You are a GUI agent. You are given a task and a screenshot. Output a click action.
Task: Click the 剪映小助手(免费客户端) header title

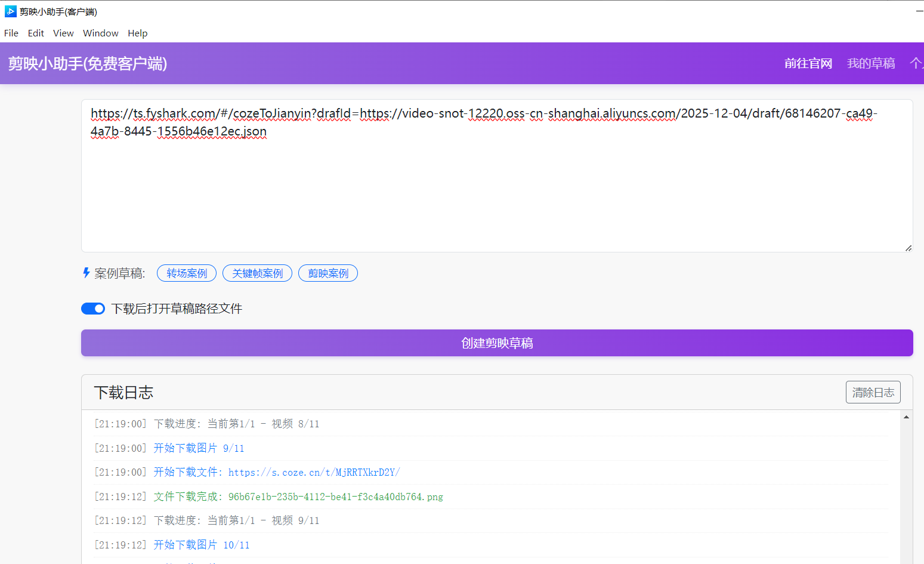tap(88, 63)
